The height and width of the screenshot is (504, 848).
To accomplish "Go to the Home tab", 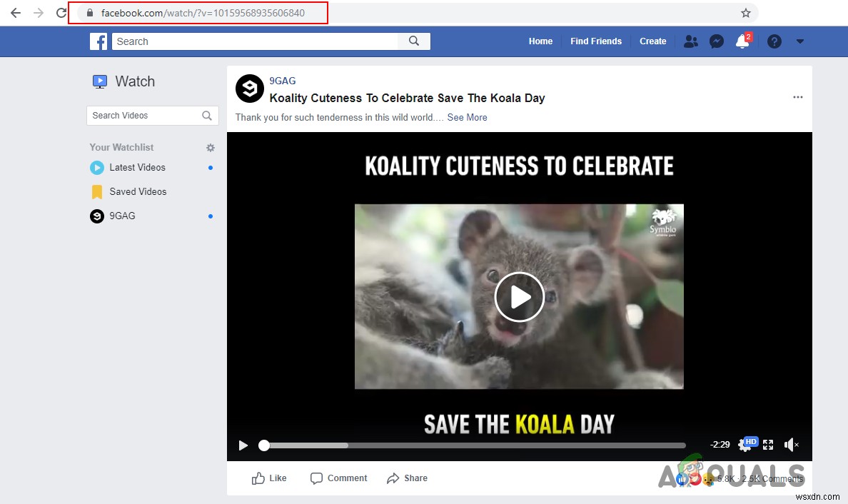I will pos(540,41).
